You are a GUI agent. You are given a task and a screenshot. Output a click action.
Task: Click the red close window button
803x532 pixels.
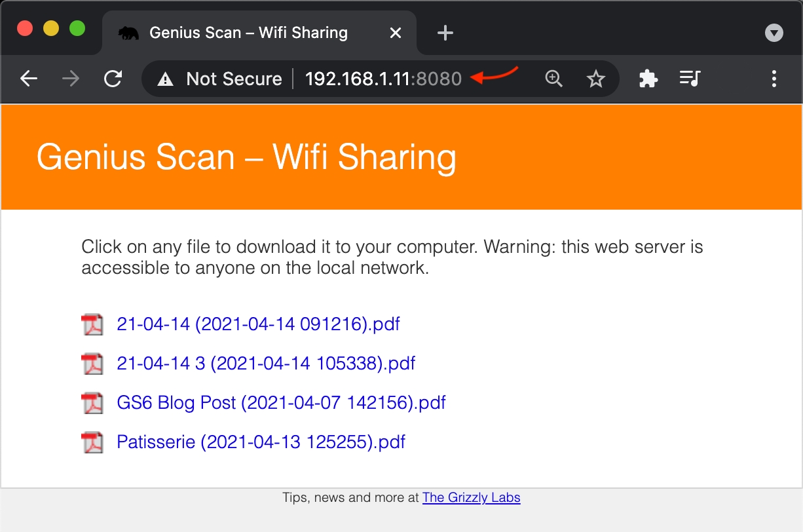[x=25, y=29]
